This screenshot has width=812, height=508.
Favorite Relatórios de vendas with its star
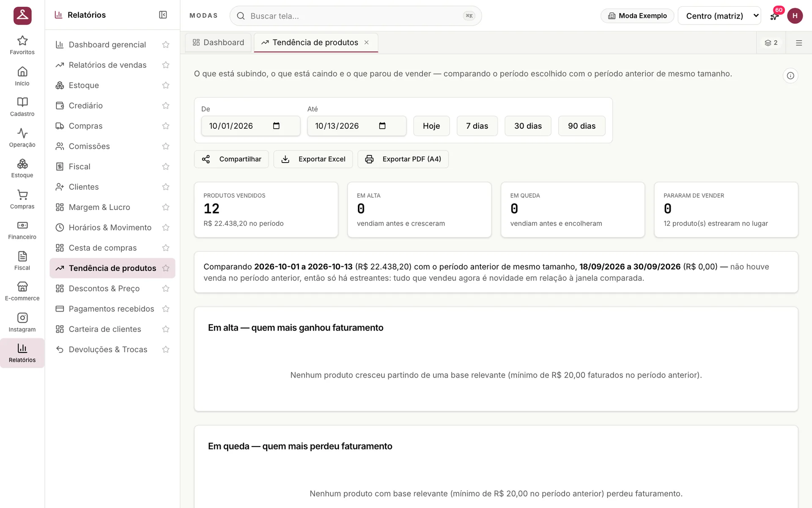coord(166,65)
